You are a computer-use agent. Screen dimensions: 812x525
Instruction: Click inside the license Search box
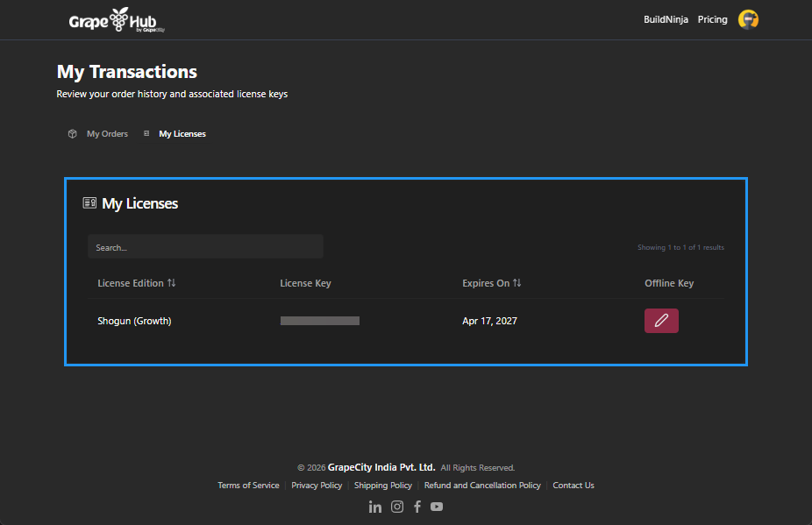click(x=205, y=246)
